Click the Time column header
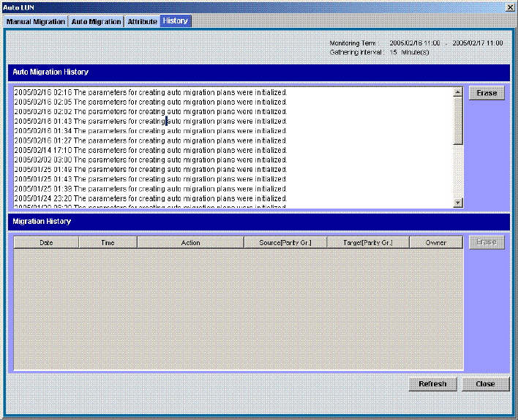The height and width of the screenshot is (420, 518). coord(108,242)
